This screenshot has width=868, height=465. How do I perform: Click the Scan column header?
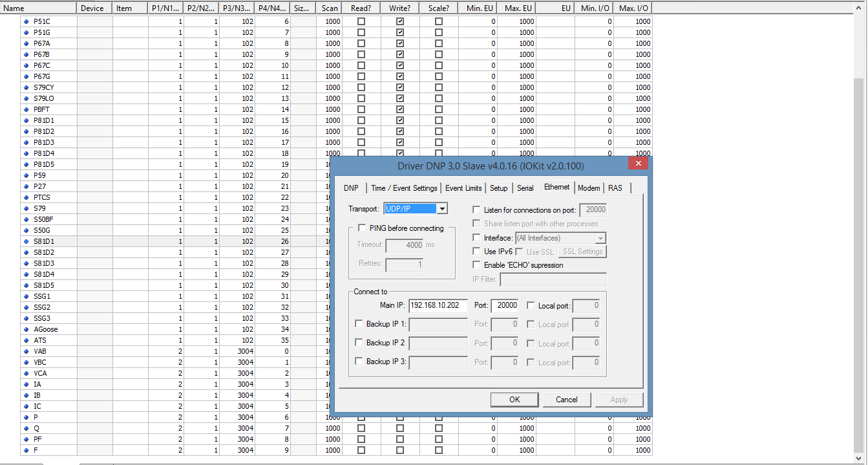[x=330, y=8]
